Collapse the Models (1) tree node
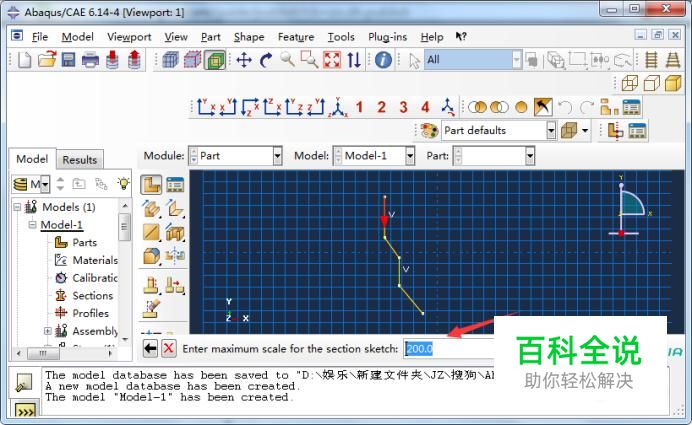 (17, 207)
